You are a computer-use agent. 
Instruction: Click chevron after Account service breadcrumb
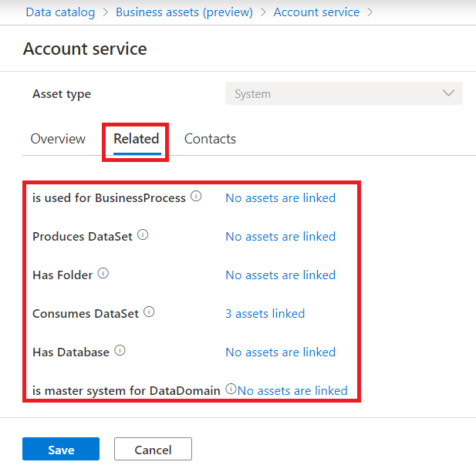[x=370, y=12]
